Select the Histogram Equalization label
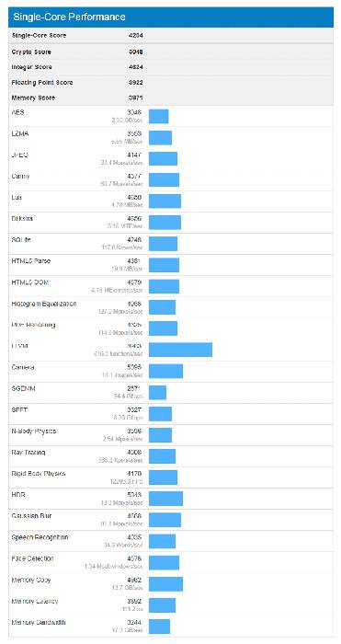Viewport: 341px width, 644px height. [x=44, y=304]
